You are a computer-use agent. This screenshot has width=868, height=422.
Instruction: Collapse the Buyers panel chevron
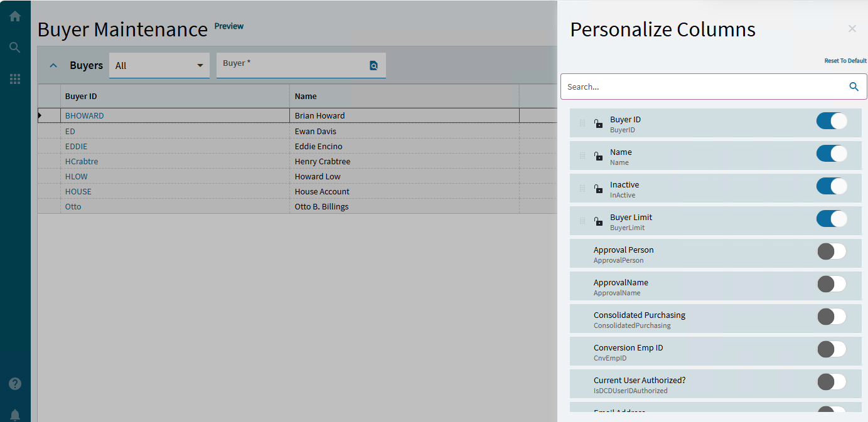pyautogui.click(x=53, y=65)
